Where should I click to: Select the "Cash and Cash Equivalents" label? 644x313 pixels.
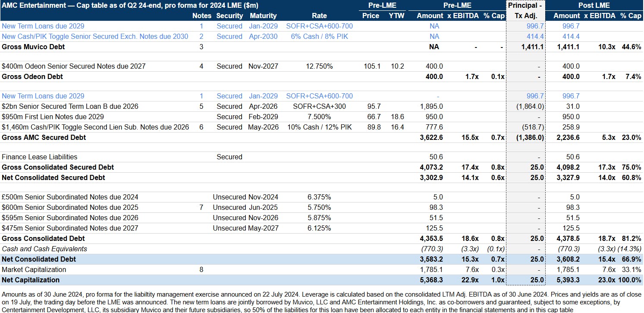tap(44, 249)
